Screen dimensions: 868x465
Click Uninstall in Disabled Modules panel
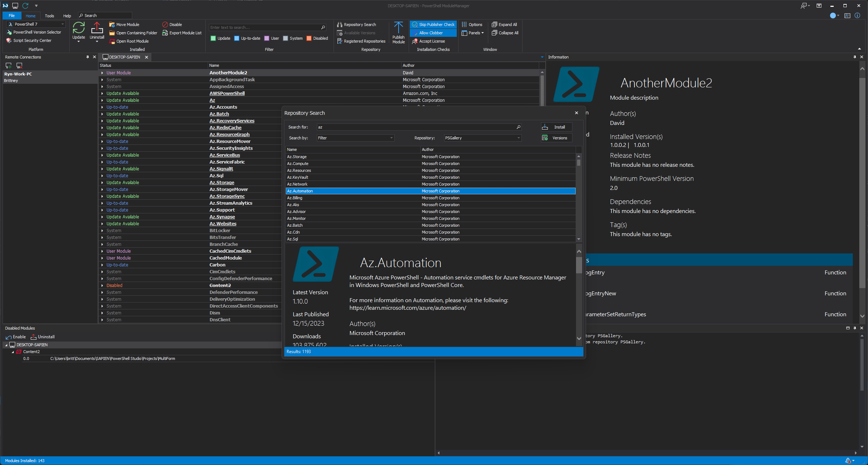coord(43,337)
